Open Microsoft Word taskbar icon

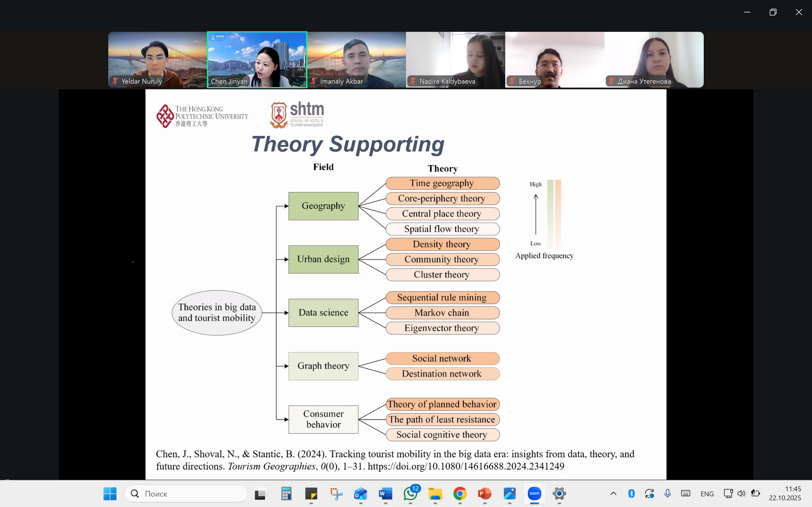(385, 493)
